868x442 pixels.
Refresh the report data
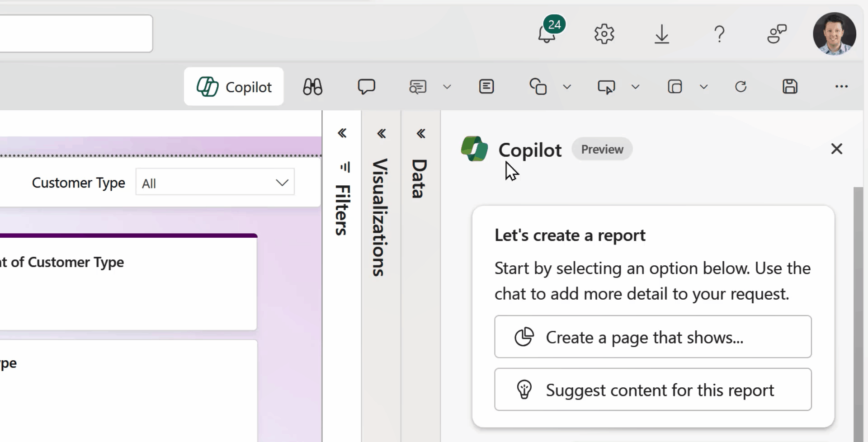pyautogui.click(x=741, y=86)
